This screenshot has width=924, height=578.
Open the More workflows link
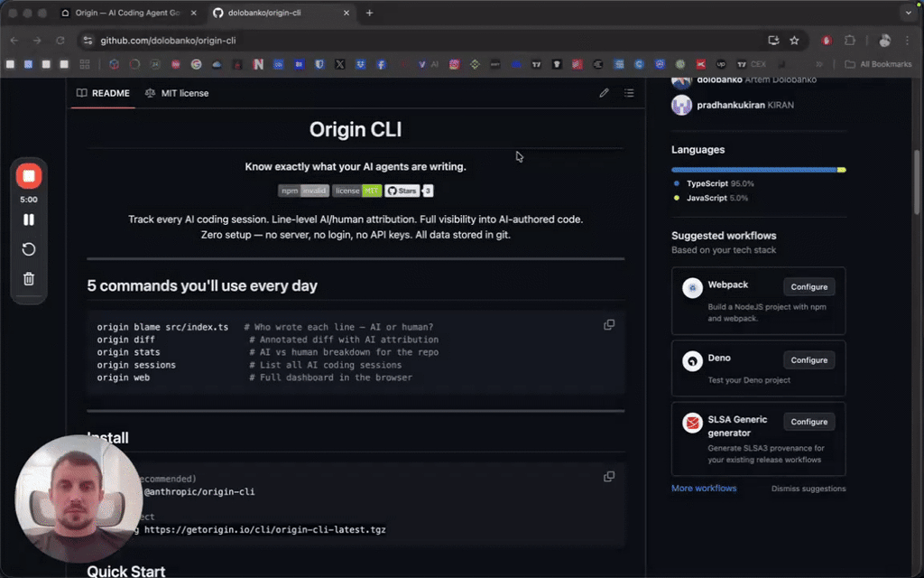pos(704,489)
